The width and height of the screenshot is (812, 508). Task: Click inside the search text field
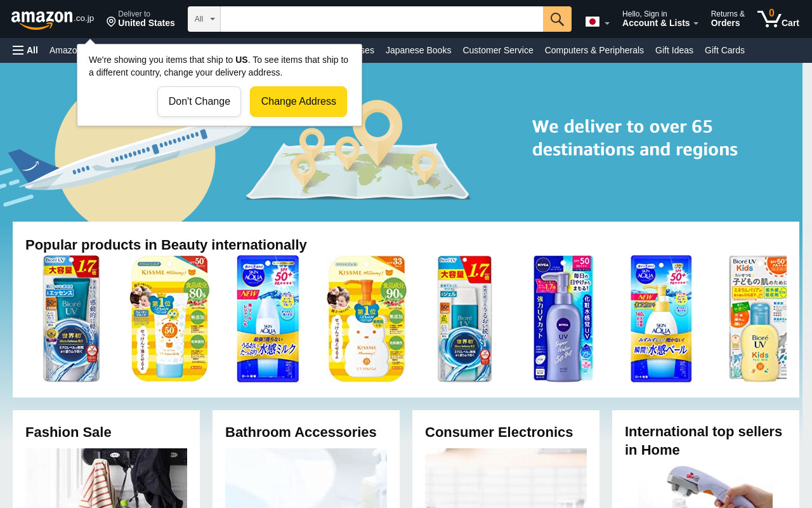click(x=382, y=19)
